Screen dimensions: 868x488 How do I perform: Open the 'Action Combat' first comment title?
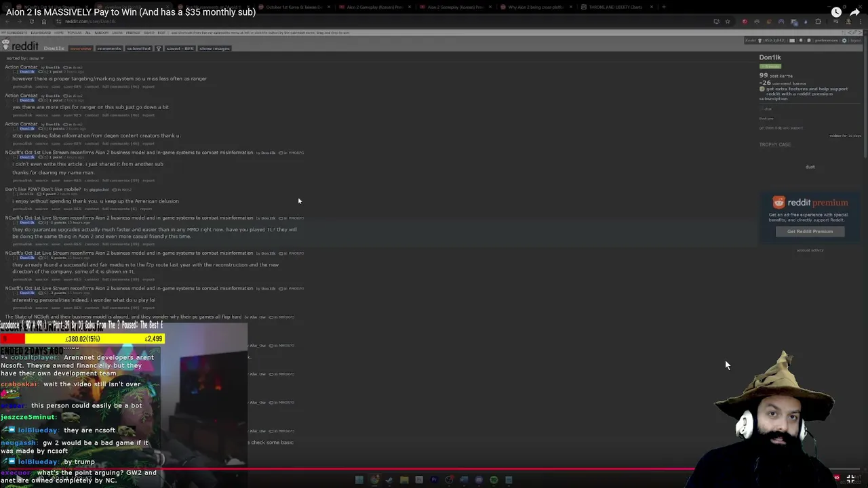tap(21, 67)
